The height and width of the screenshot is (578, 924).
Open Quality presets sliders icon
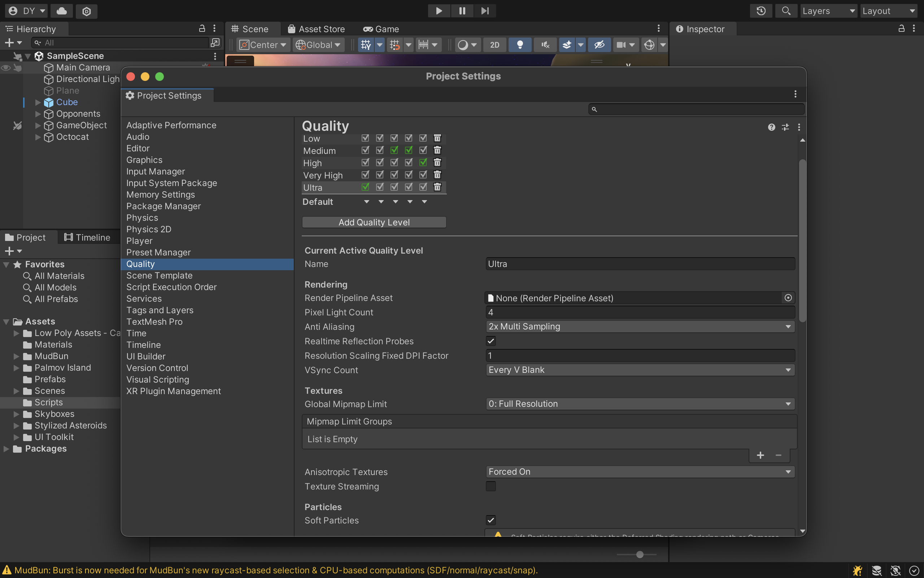[785, 127]
